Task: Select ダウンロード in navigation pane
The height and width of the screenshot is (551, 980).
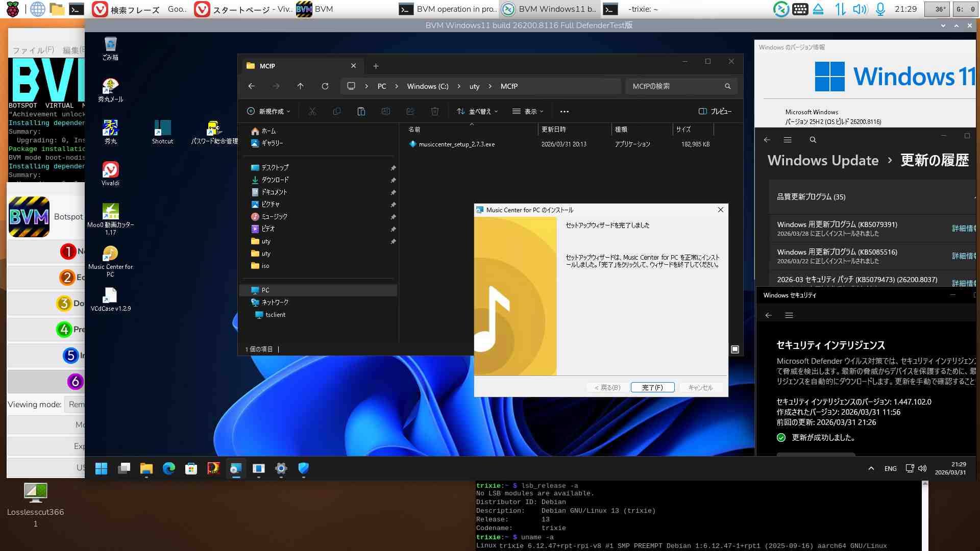Action: [275, 180]
